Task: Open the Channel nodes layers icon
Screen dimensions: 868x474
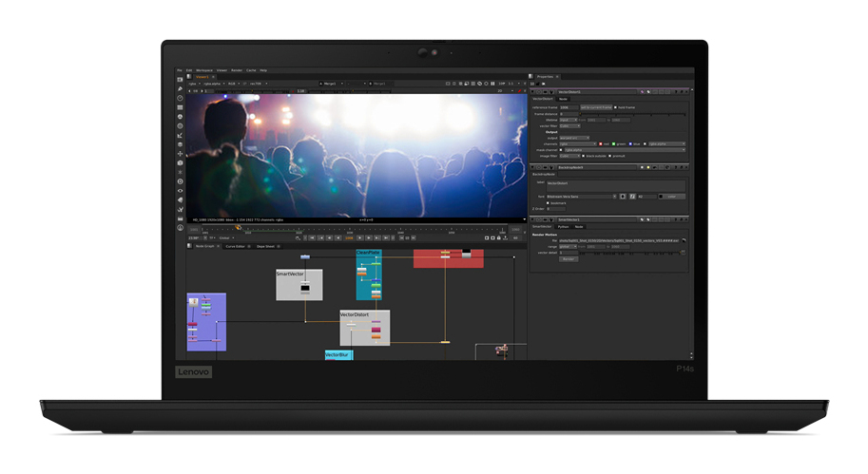Action: click(180, 107)
